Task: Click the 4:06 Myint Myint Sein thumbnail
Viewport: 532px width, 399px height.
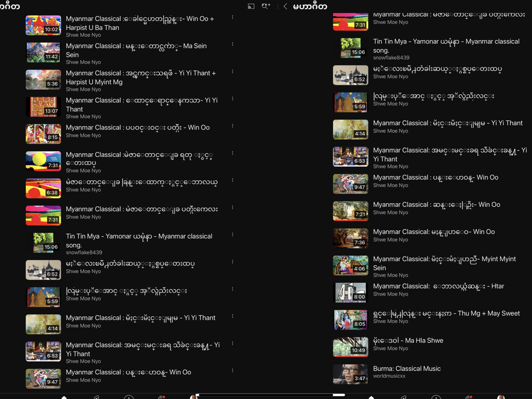Action: pos(351,265)
